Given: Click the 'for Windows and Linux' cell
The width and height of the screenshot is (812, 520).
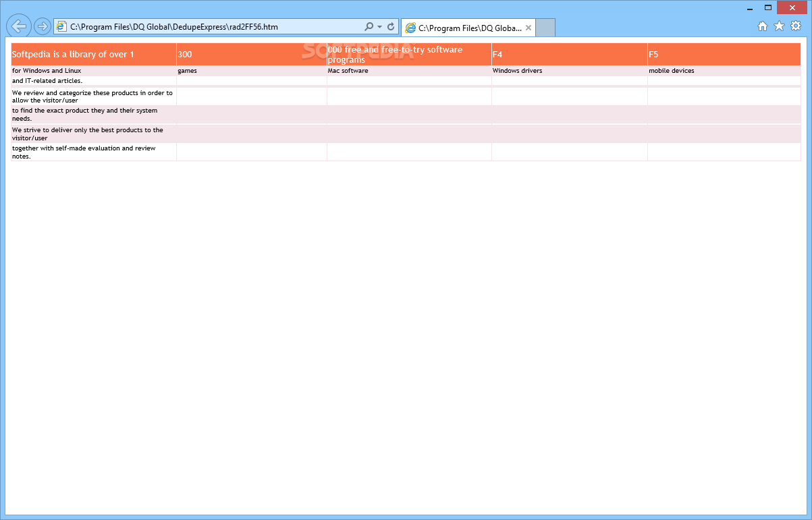Looking at the screenshot, I should 94,71.
